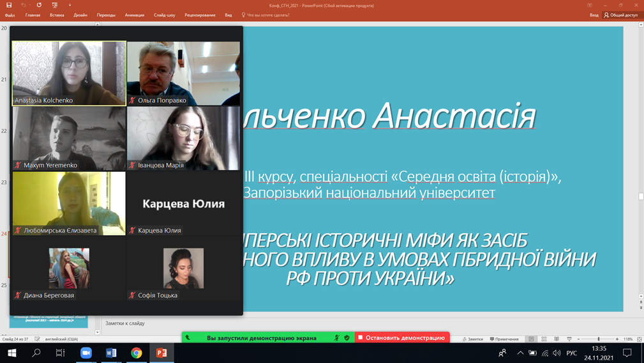Switch to Slide Sorter view icon
This screenshot has height=363, width=644.
tap(544, 339)
